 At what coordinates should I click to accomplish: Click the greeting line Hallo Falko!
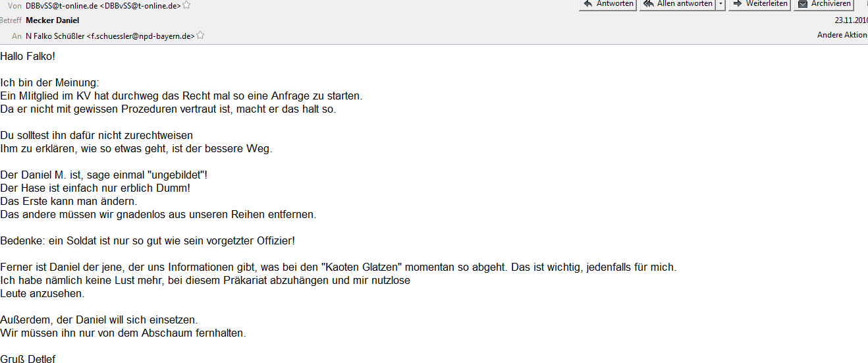tap(28, 56)
